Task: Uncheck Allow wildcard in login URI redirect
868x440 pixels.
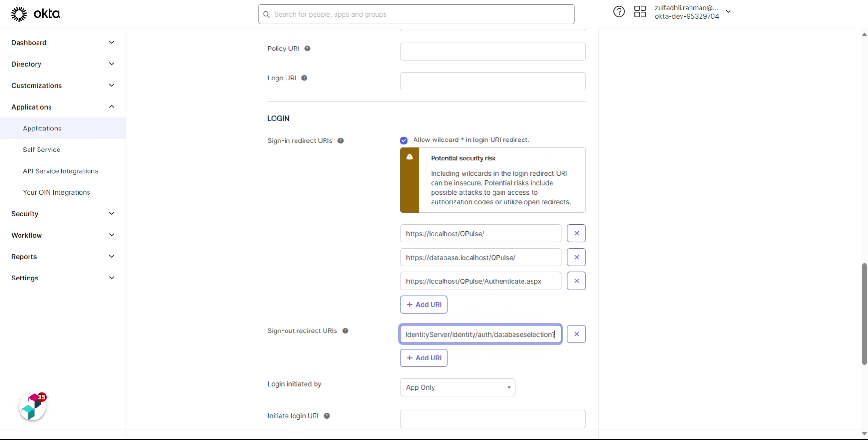Action: click(404, 140)
